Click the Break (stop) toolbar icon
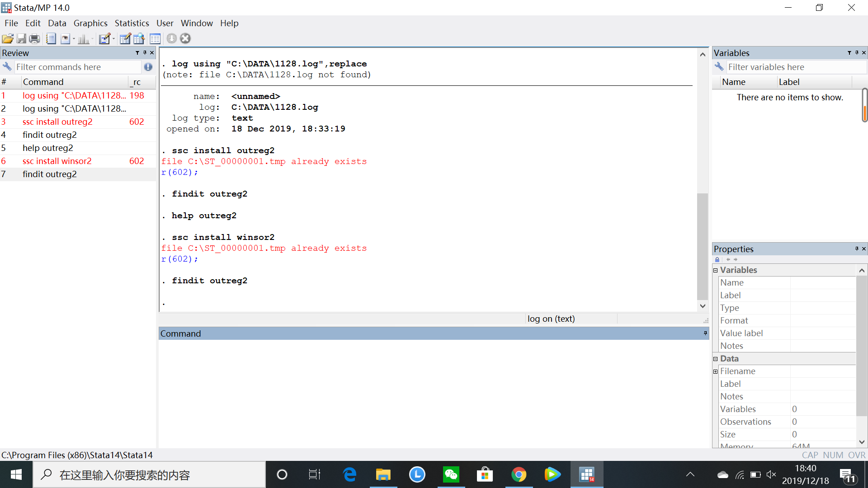 click(185, 38)
